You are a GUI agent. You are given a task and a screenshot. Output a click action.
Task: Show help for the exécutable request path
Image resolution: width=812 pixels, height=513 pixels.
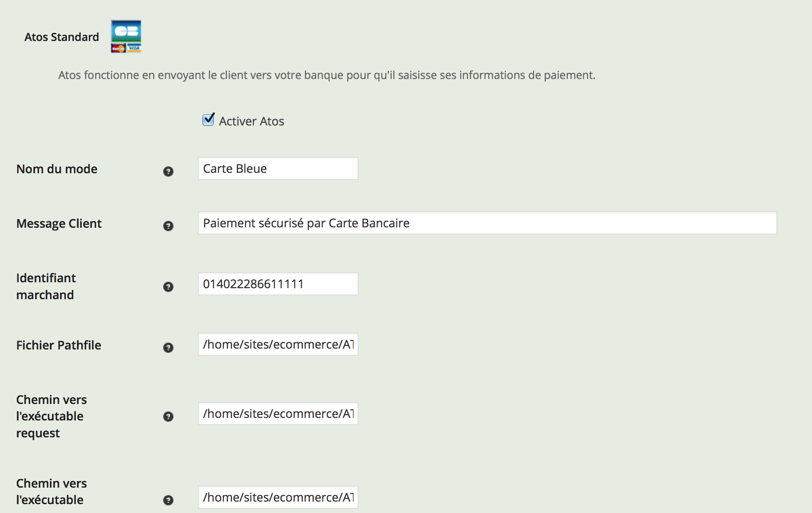pos(168,416)
